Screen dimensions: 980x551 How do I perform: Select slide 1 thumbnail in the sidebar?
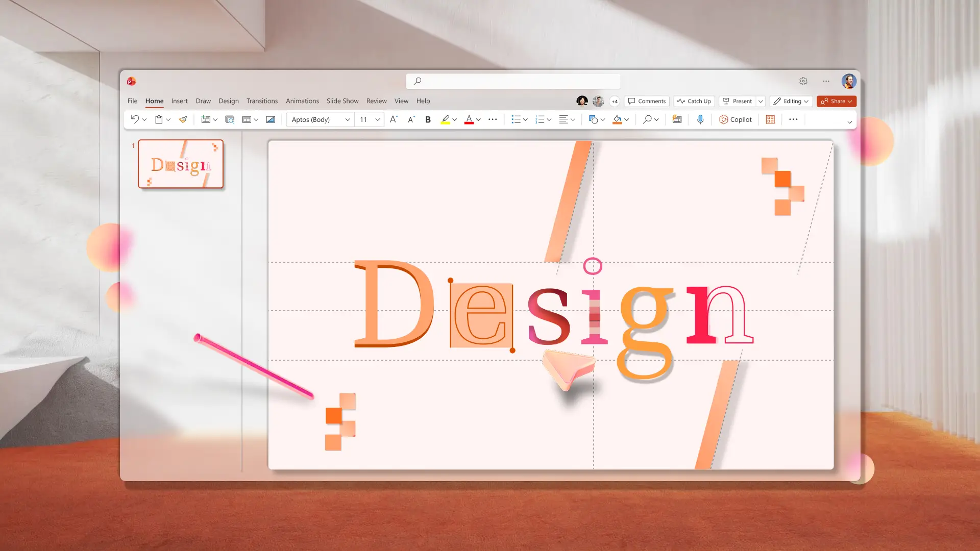click(181, 164)
